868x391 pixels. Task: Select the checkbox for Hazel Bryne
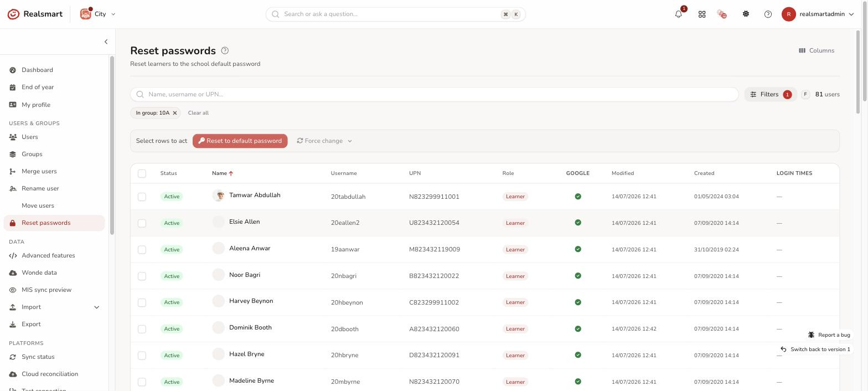142,356
